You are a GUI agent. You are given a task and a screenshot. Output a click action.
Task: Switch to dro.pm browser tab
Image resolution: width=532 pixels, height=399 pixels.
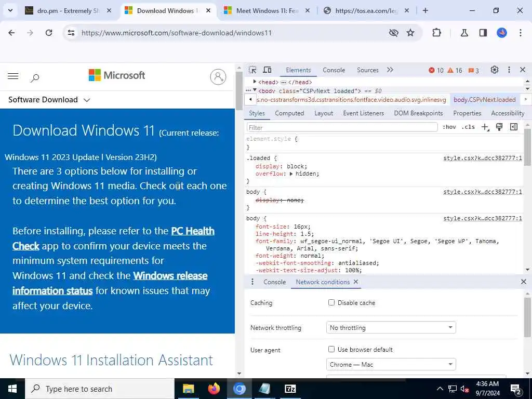tap(68, 10)
